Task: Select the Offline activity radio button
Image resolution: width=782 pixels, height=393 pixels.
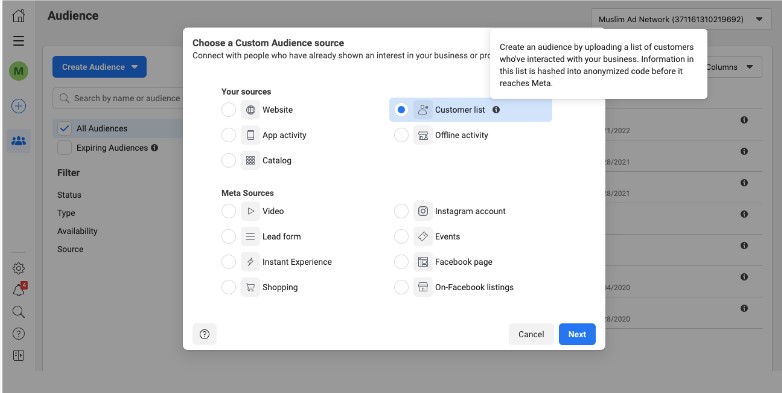Action: pyautogui.click(x=401, y=135)
